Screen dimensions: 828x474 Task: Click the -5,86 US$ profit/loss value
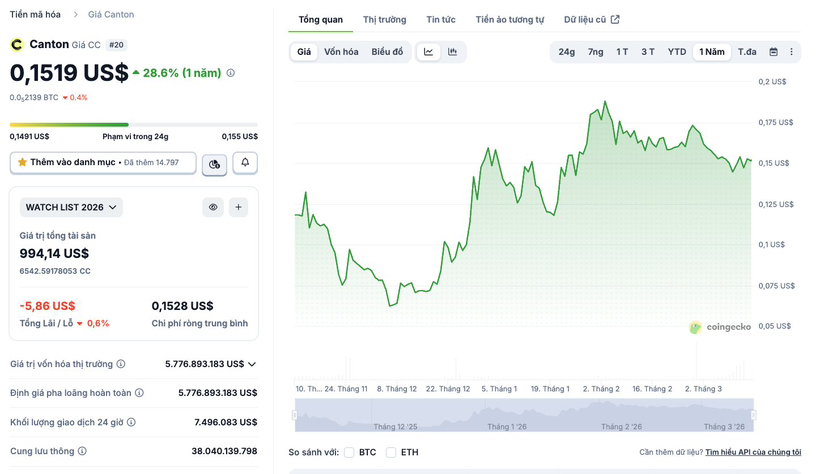[x=48, y=306]
